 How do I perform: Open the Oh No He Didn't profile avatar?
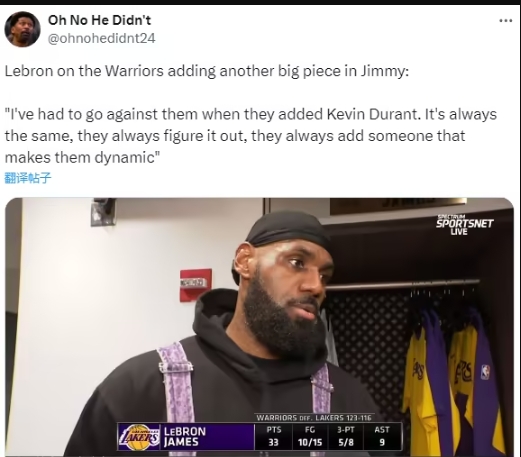22,29
